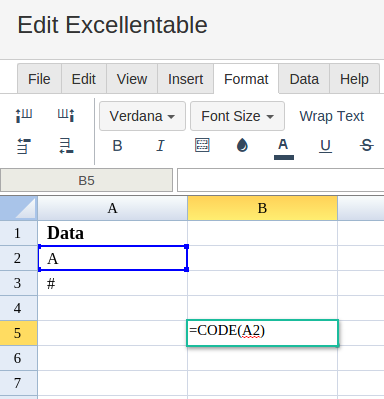Open the Data tab
Screen dimensions: 384x399
304,79
